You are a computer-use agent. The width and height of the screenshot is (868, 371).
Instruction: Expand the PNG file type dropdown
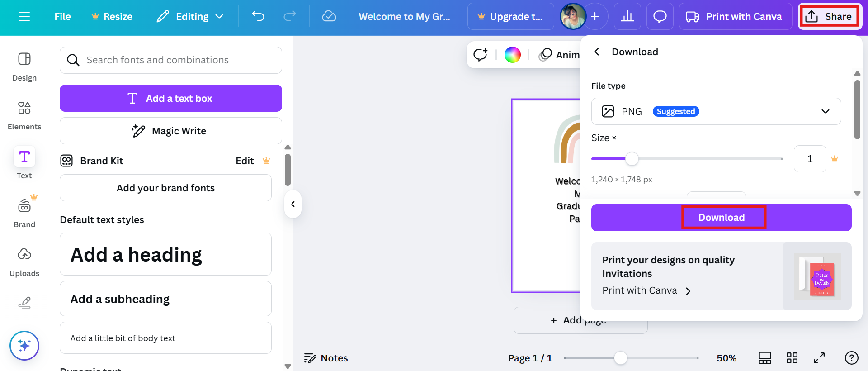tap(716, 111)
